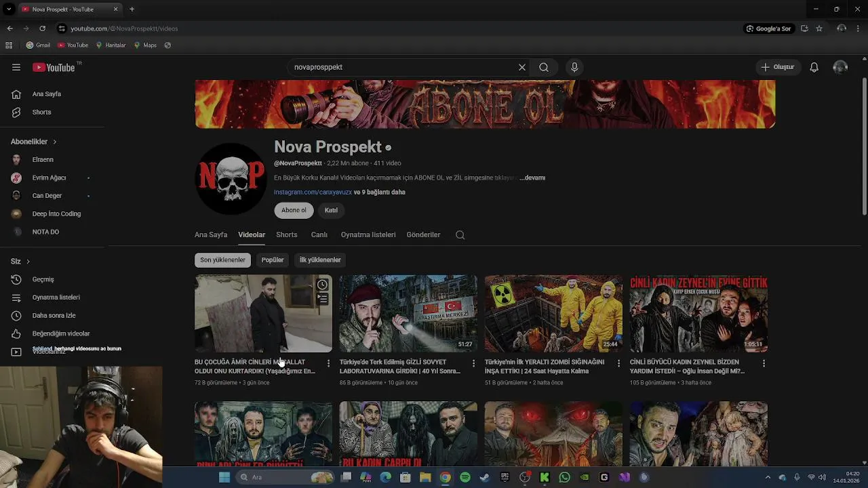This screenshot has height=488, width=868.
Task: Click the magnifier search button
Action: 544,67
